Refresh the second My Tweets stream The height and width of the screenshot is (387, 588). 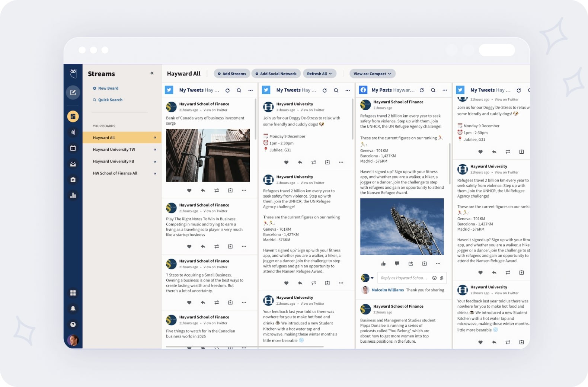[325, 90]
